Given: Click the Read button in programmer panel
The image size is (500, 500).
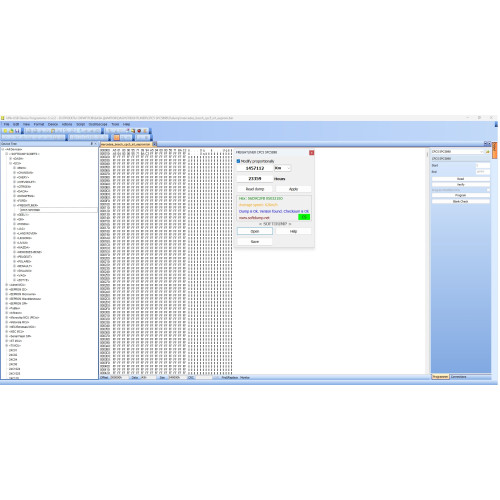Looking at the screenshot, I should pyautogui.click(x=461, y=179).
